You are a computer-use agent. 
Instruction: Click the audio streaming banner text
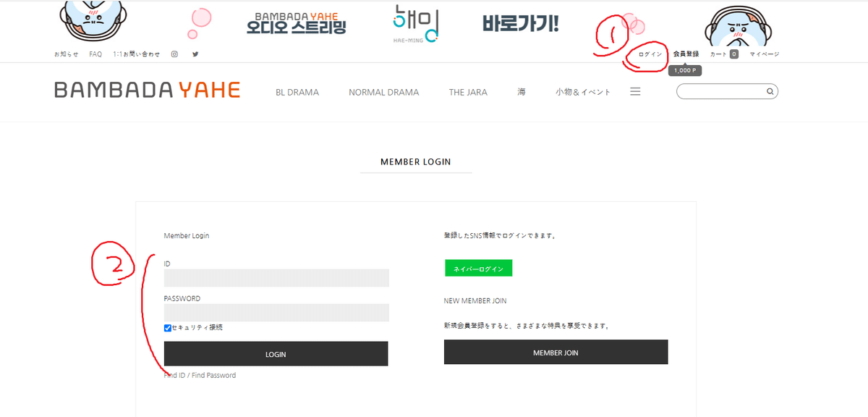297,24
